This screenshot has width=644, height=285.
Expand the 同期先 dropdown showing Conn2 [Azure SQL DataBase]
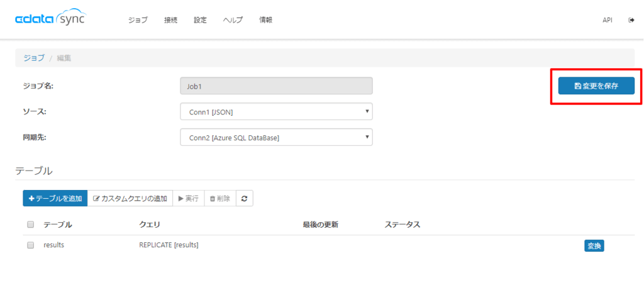click(x=277, y=137)
